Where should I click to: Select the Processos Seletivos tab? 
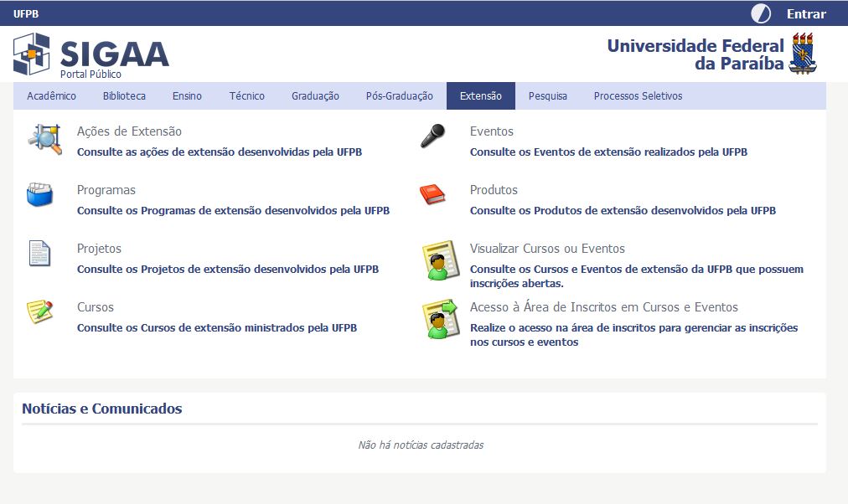pos(638,95)
